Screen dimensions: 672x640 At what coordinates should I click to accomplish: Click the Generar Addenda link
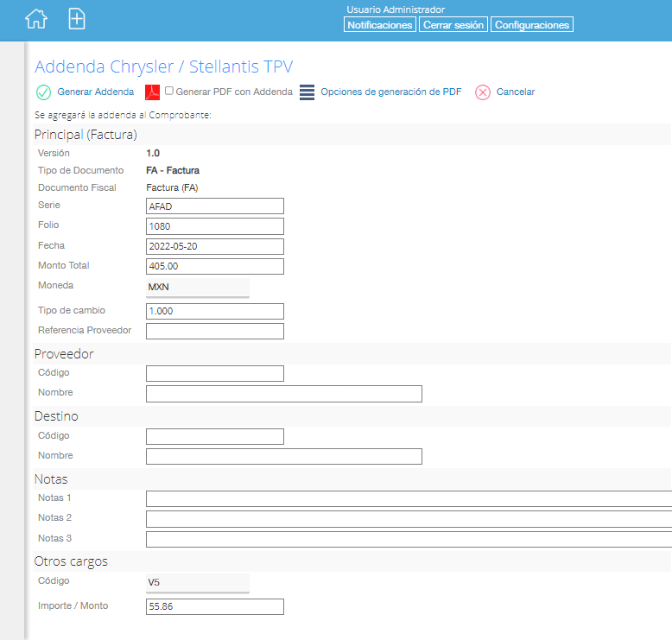point(96,92)
